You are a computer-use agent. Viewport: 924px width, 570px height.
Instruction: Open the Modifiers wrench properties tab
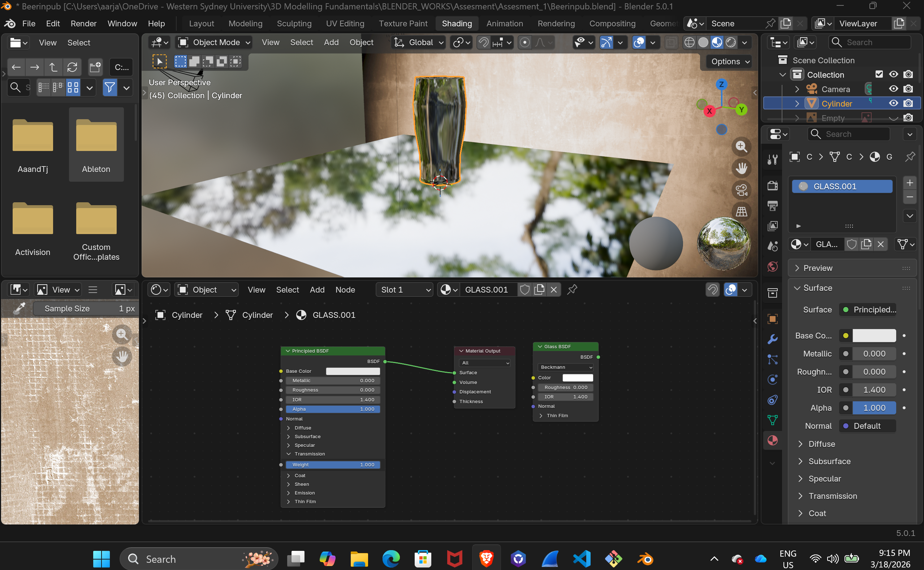pos(772,339)
